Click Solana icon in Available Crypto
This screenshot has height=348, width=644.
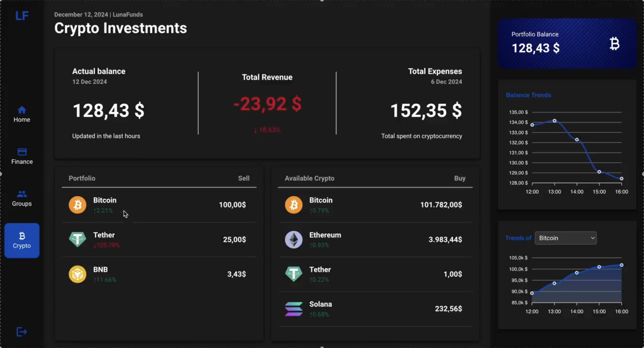[x=294, y=309]
